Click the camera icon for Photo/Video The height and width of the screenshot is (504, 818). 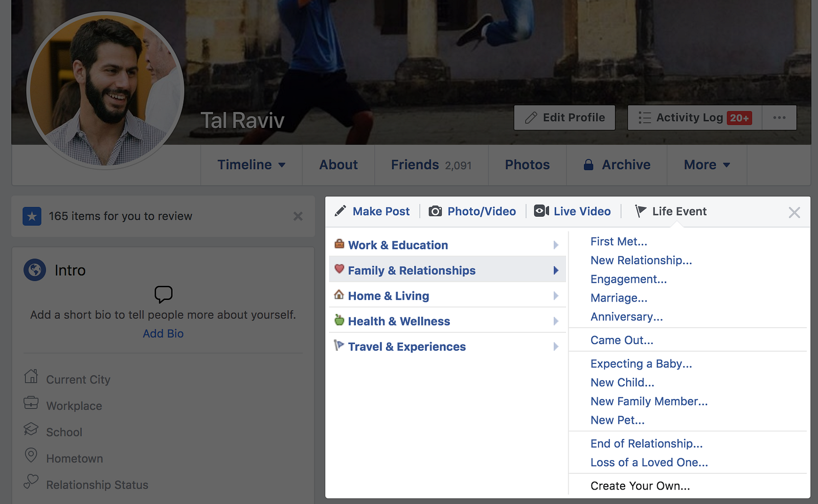click(435, 211)
